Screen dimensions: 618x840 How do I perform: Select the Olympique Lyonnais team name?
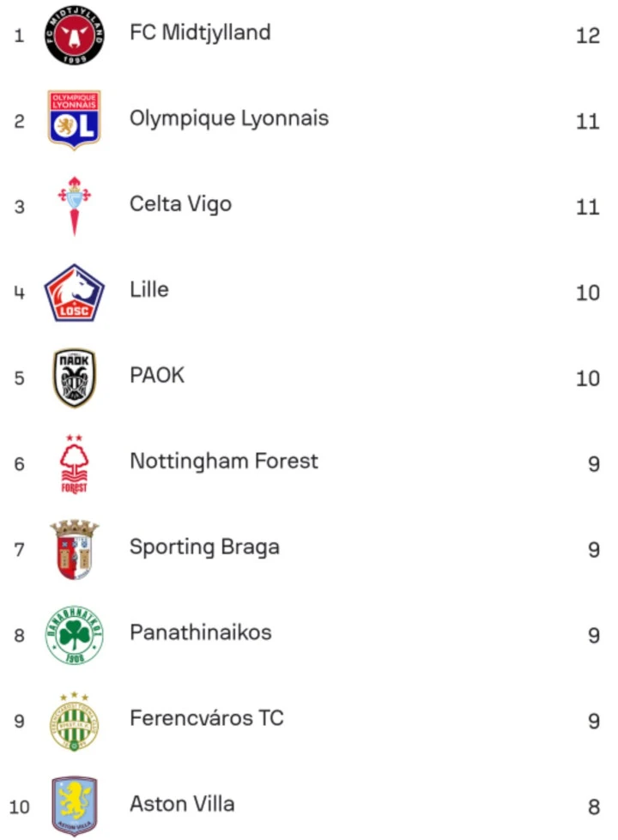[229, 118]
